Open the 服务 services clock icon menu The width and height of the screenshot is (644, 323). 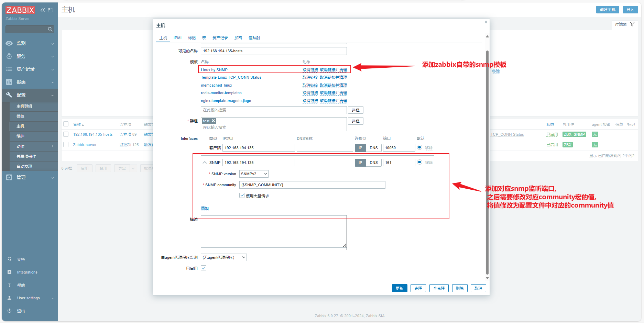point(9,56)
